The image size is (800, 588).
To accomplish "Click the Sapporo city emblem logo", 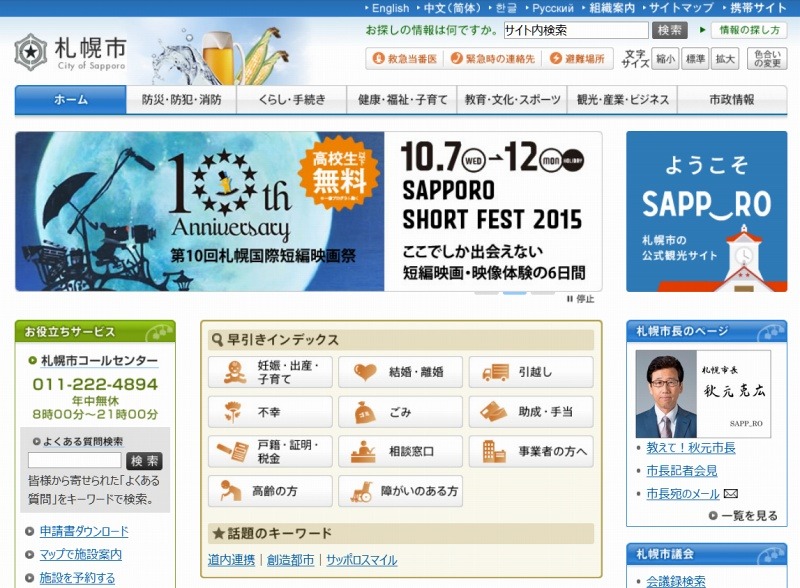I will pos(31,52).
